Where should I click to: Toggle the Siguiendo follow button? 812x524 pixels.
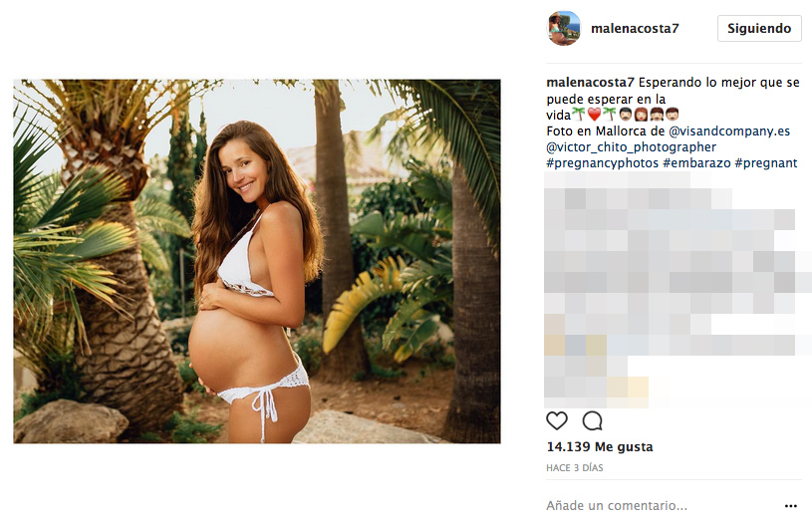[x=759, y=28]
